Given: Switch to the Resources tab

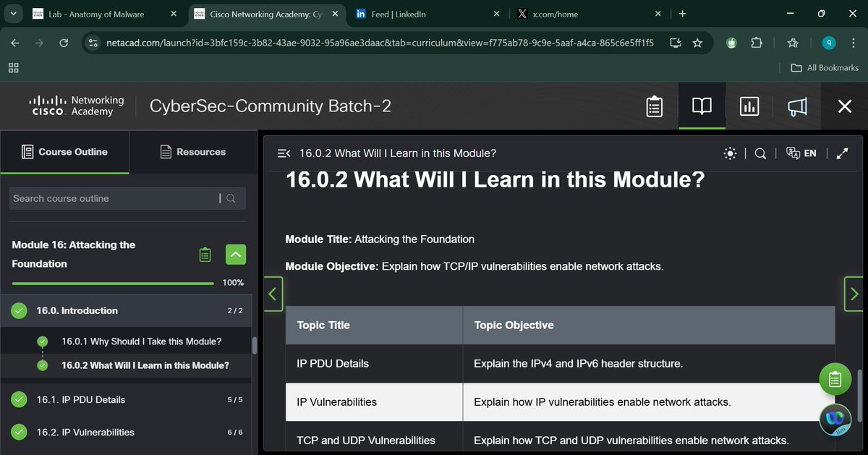Looking at the screenshot, I should [192, 152].
